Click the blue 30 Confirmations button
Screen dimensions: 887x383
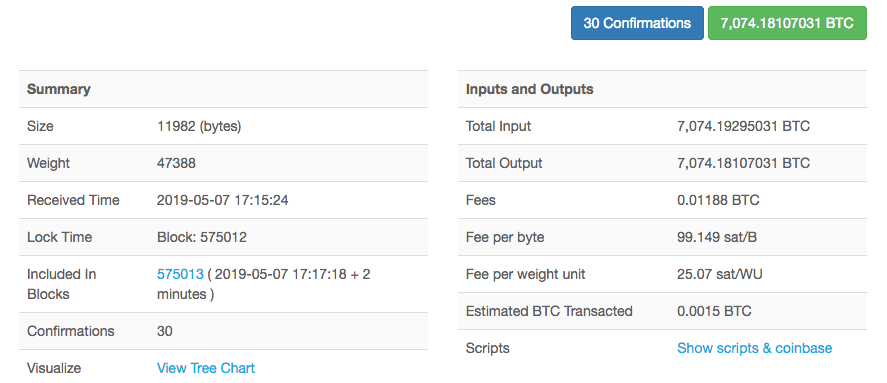pos(637,23)
